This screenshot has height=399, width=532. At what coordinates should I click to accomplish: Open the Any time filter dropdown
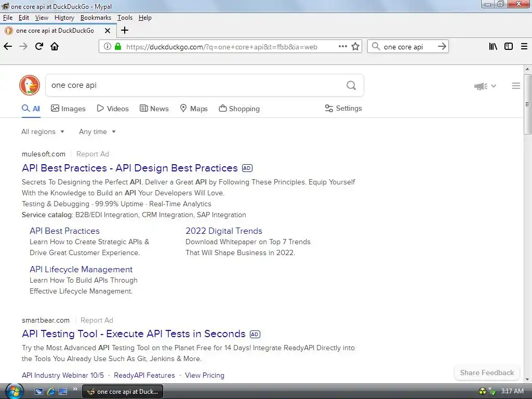coord(97,131)
